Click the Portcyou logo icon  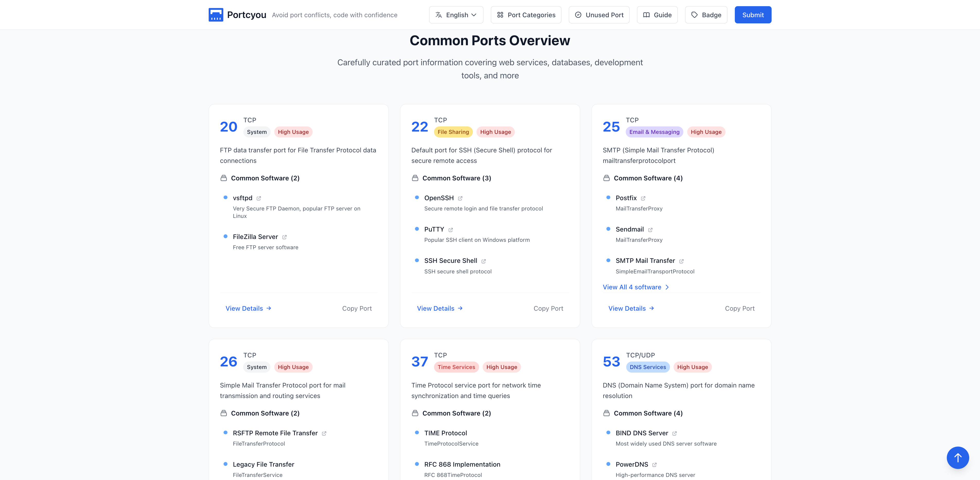216,15
